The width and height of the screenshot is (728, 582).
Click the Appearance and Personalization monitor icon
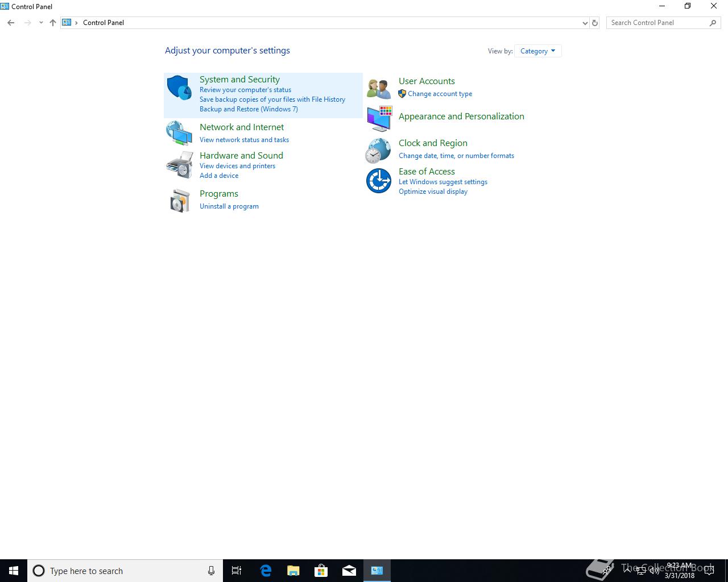point(379,119)
